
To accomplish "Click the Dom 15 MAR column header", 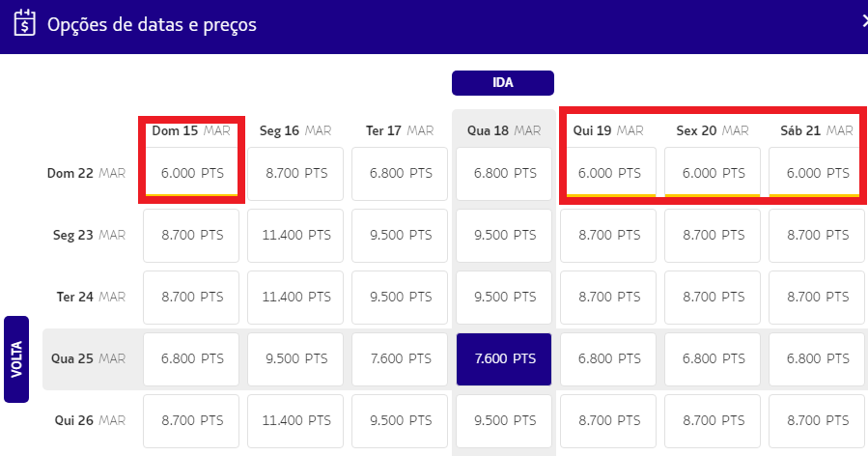I will 190,129.
